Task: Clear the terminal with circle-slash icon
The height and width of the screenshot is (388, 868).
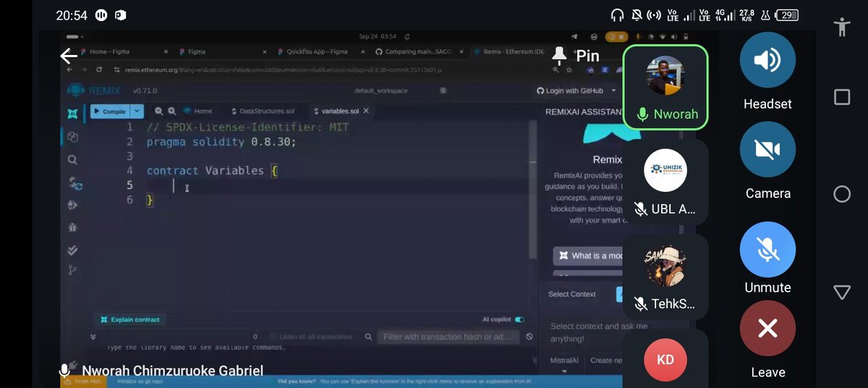Action: click(x=529, y=337)
